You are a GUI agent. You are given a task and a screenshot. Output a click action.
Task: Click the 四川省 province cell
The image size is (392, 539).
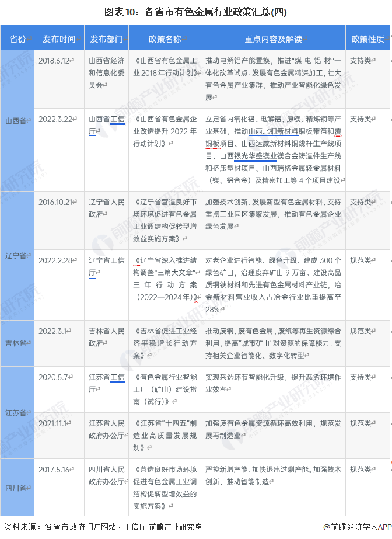click(x=17, y=488)
